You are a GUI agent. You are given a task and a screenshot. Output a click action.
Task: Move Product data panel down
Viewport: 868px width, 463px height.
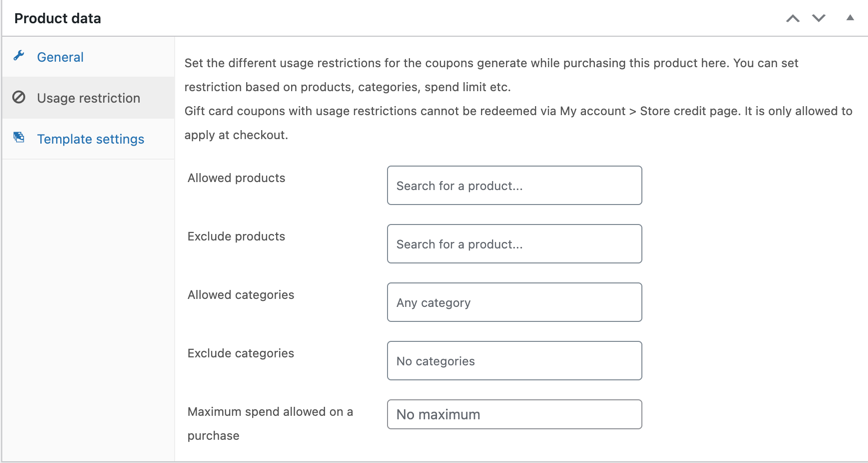tap(819, 18)
